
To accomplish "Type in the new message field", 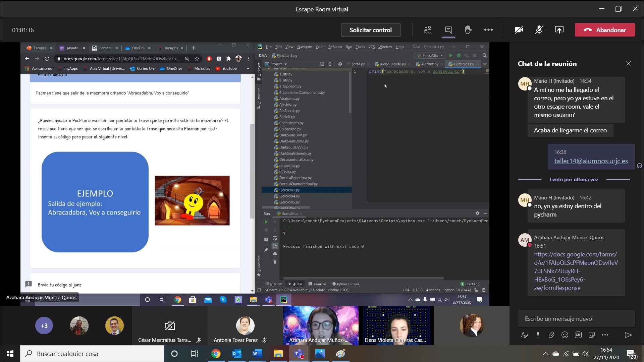I will pos(576,319).
